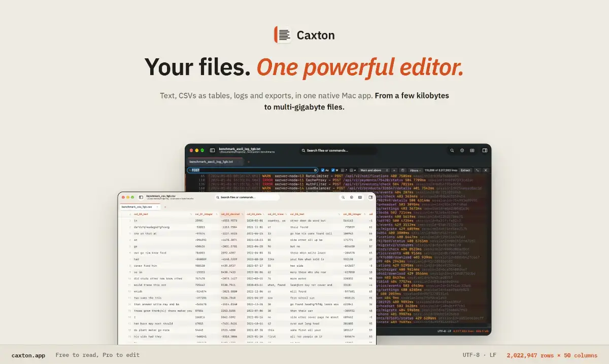Click '2,022,947 rows × 50 columns' text
Screen dimensions: 609x364
coord(552,355)
